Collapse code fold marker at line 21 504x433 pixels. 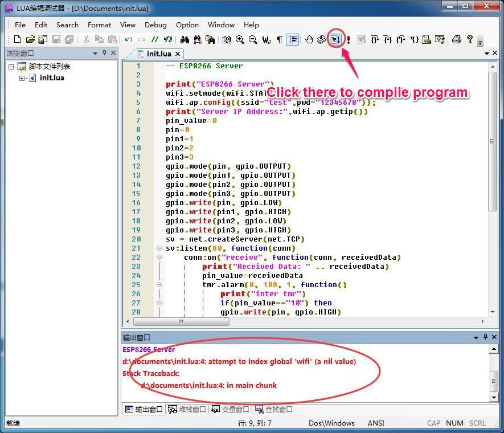159,248
